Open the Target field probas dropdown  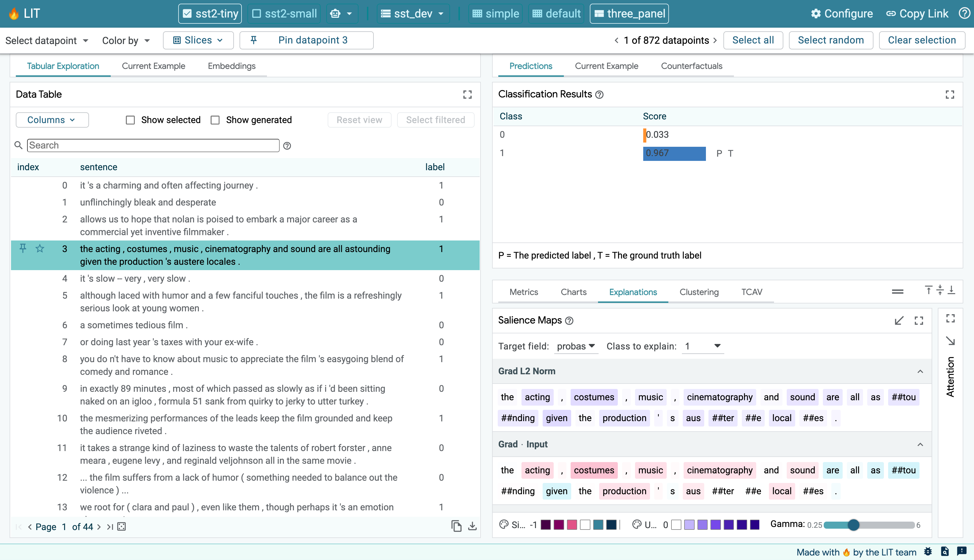pos(576,346)
